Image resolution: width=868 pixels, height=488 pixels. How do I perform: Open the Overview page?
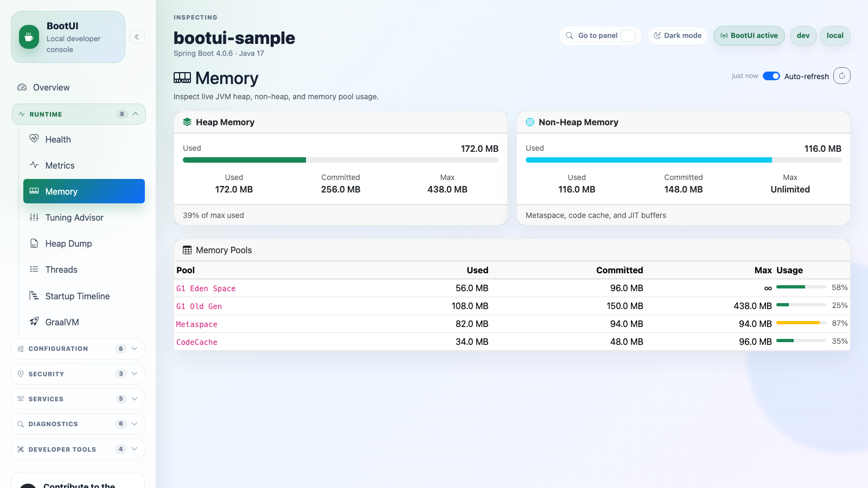point(79,87)
